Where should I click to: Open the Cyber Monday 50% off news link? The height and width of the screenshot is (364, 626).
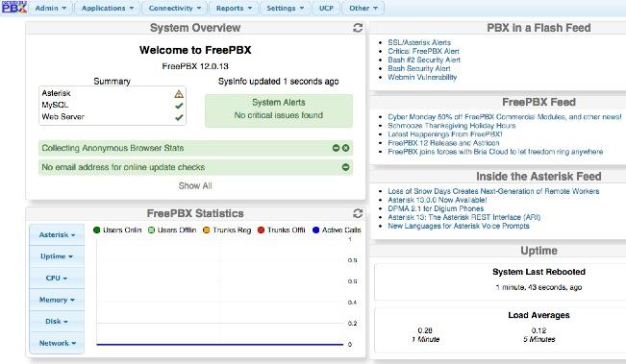point(505,117)
